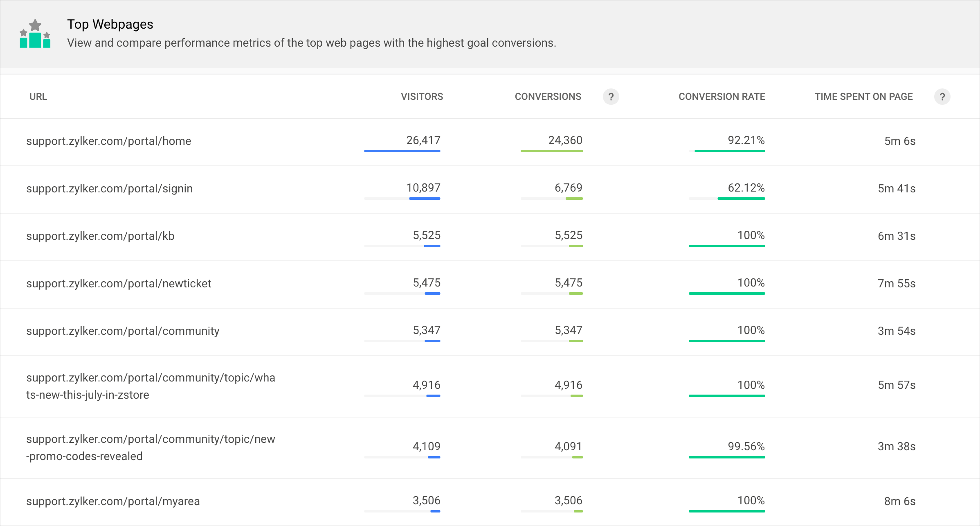This screenshot has height=526, width=980.
Task: Open the portal/myarea URL
Action: pyautogui.click(x=113, y=501)
